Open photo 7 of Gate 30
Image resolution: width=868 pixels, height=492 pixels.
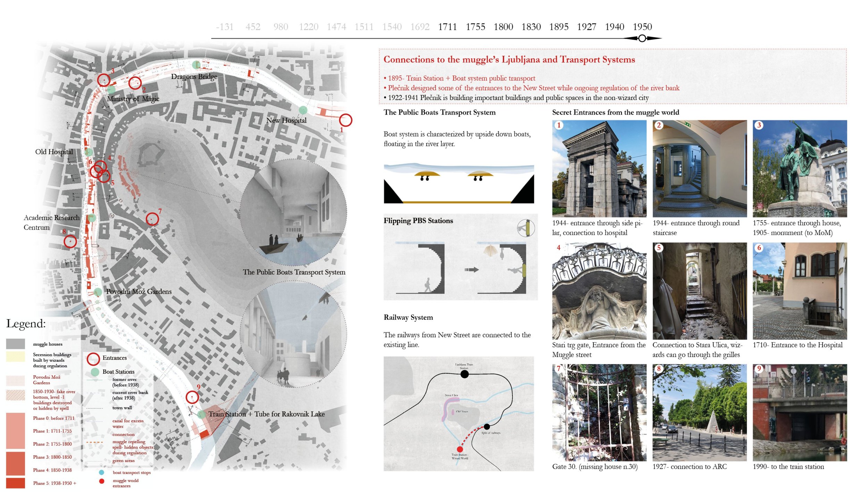coord(599,412)
